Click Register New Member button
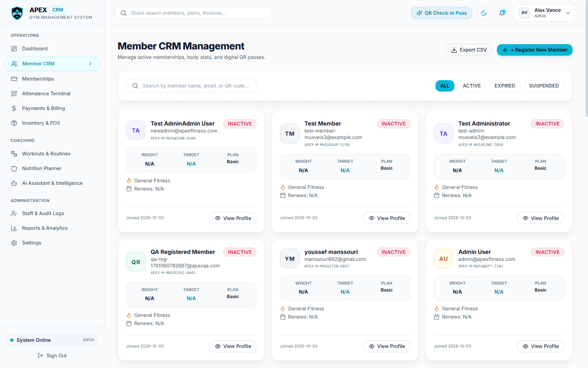The height and width of the screenshot is (368, 588). 535,50
